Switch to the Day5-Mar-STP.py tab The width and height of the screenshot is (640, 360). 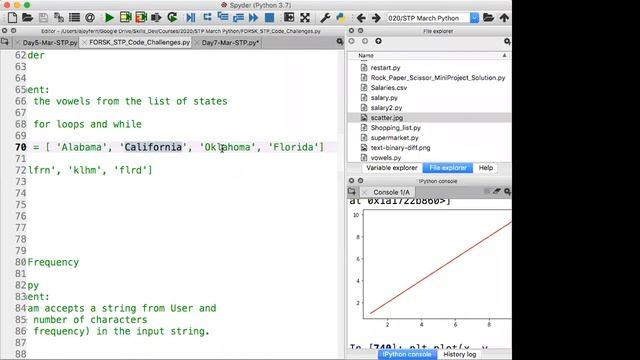[x=50, y=42]
